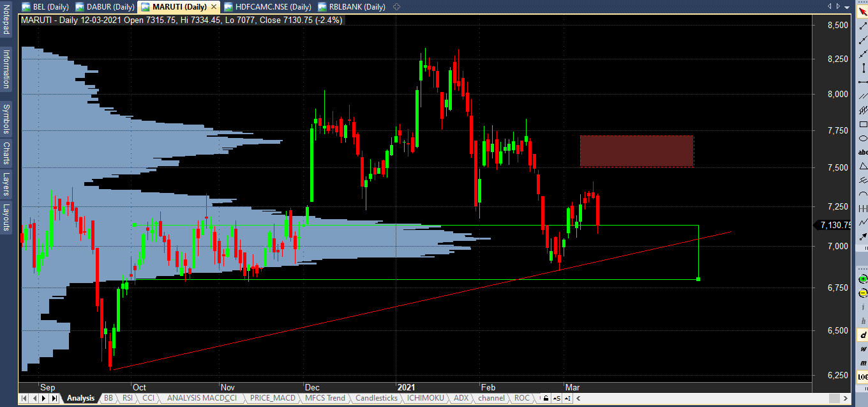Open the ADX sheet tab

click(x=461, y=398)
